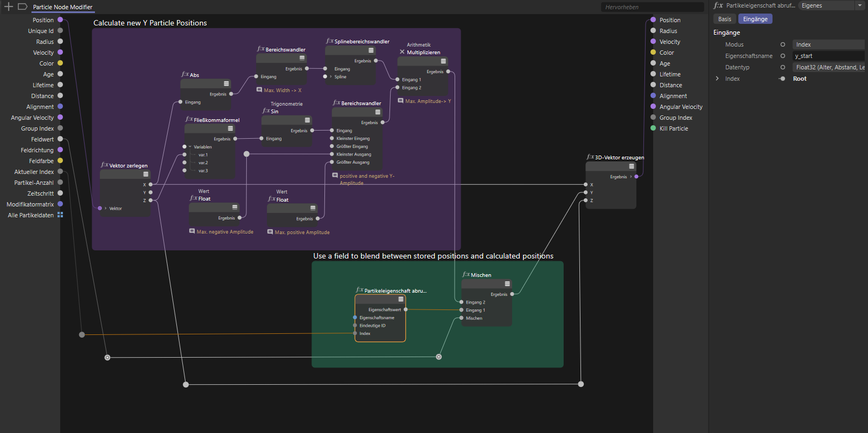Click the tag-shaped icon beside the plus
The width and height of the screenshot is (868, 433).
click(x=22, y=7)
